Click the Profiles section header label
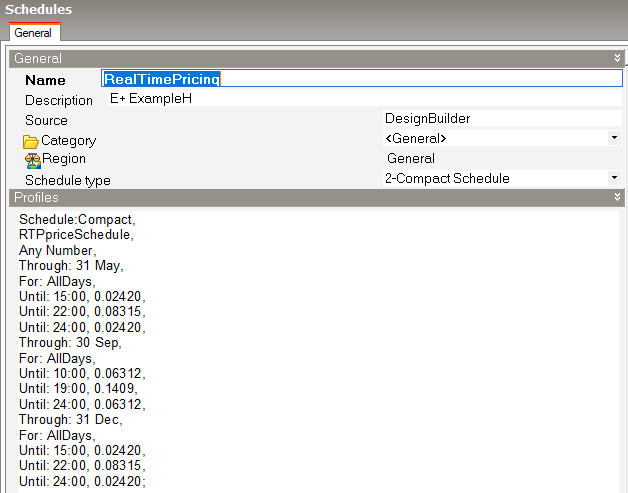The image size is (628, 493). click(37, 198)
